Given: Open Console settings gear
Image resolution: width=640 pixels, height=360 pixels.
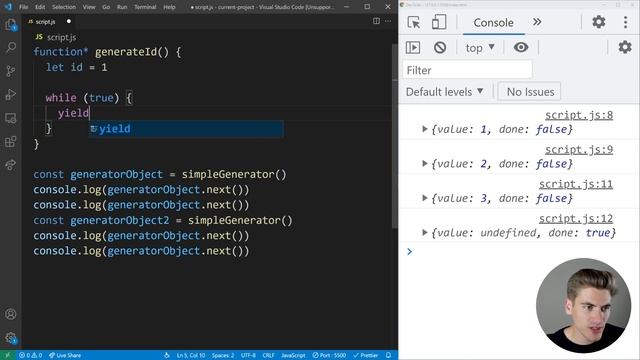Looking at the screenshot, I should click(624, 47).
